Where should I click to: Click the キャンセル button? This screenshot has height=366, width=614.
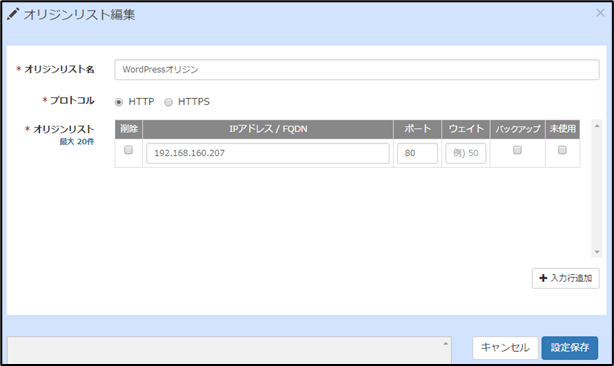coord(505,348)
